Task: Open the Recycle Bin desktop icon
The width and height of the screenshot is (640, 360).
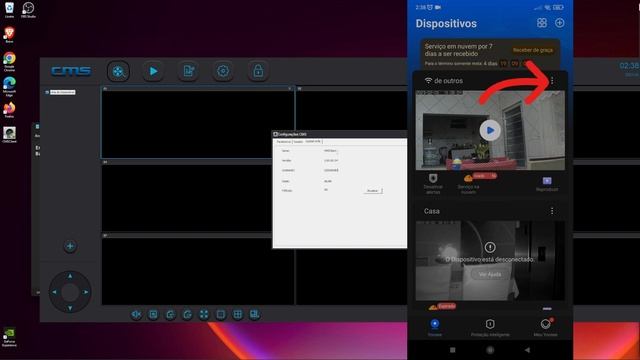Action: click(x=9, y=10)
